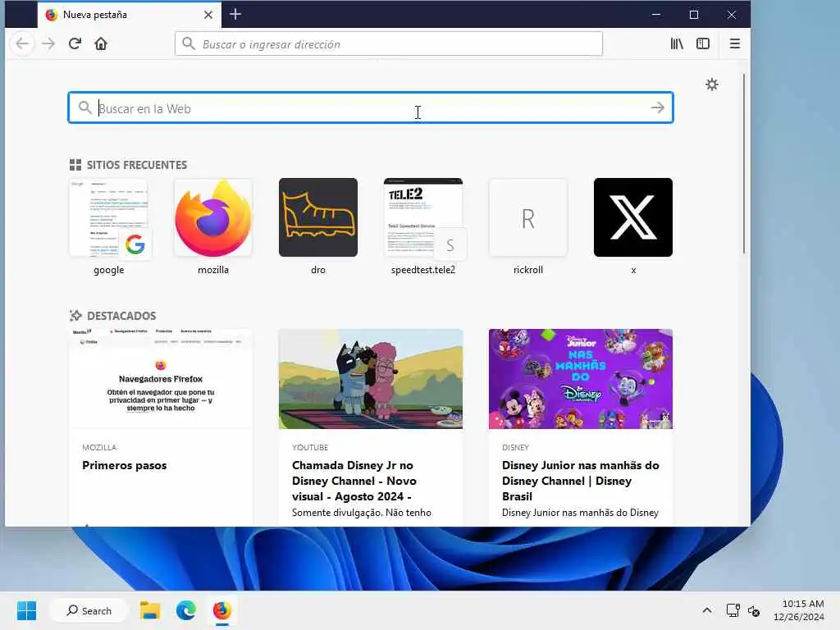This screenshot has height=630, width=840.
Task: Click the Forward navigation arrow
Action: click(x=48, y=43)
